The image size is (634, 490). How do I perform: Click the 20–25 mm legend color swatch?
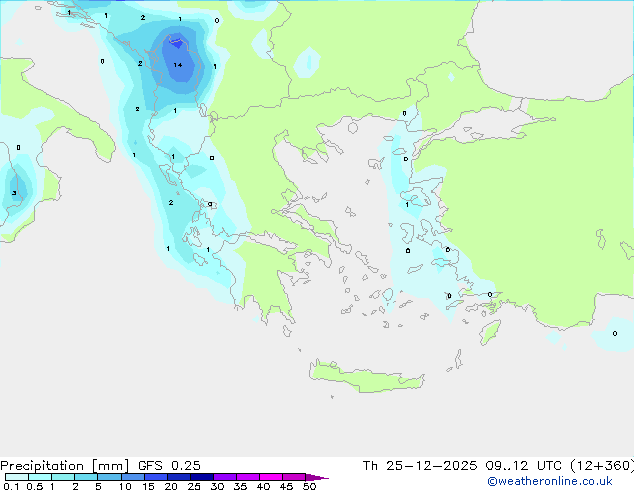178,477
